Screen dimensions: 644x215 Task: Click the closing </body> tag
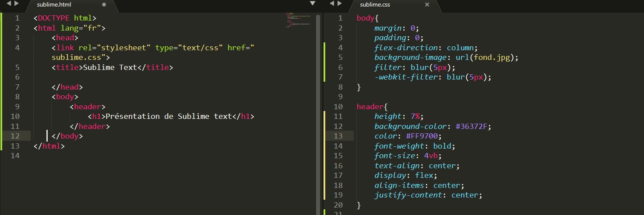pos(67,136)
